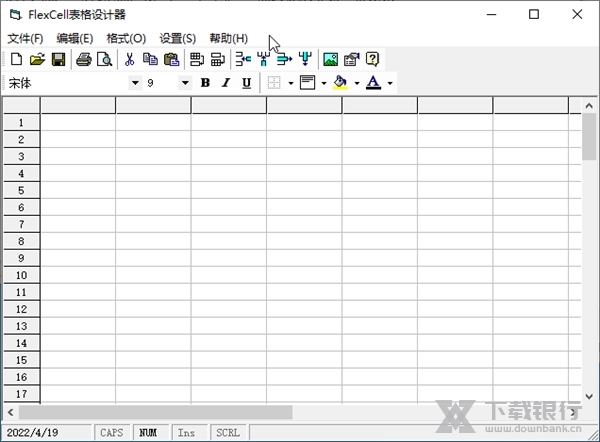Click the blue right-arrow row icon
This screenshot has height=442, width=600.
[x=284, y=59]
